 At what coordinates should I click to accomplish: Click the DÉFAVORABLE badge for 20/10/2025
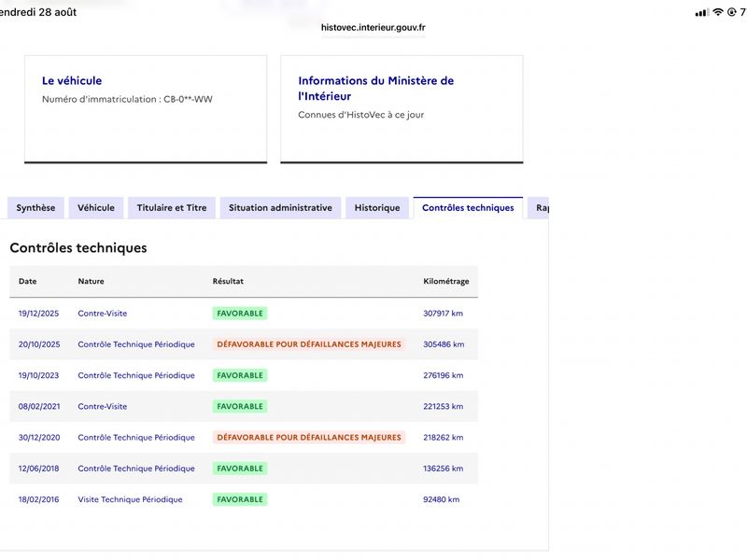pos(309,344)
